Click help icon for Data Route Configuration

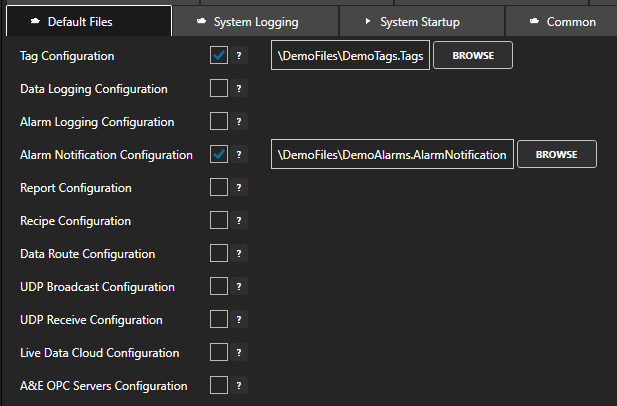[239, 254]
